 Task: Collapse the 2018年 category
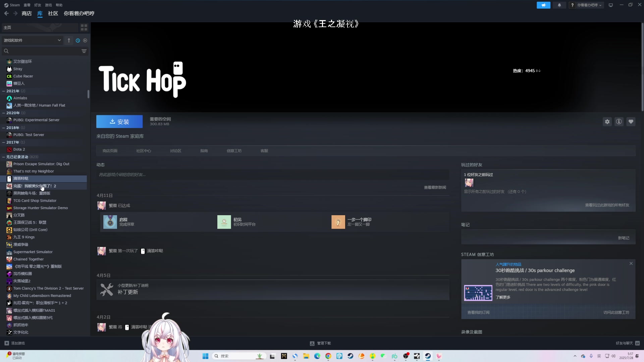[3, 128]
